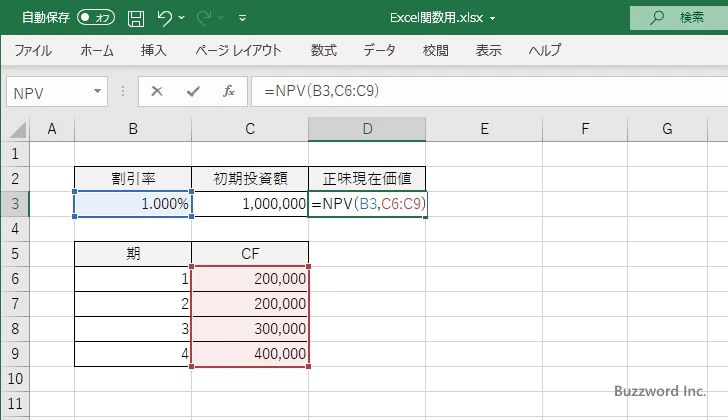The image size is (728, 420).
Task: Click the 割引率 header cell
Action: click(x=133, y=179)
